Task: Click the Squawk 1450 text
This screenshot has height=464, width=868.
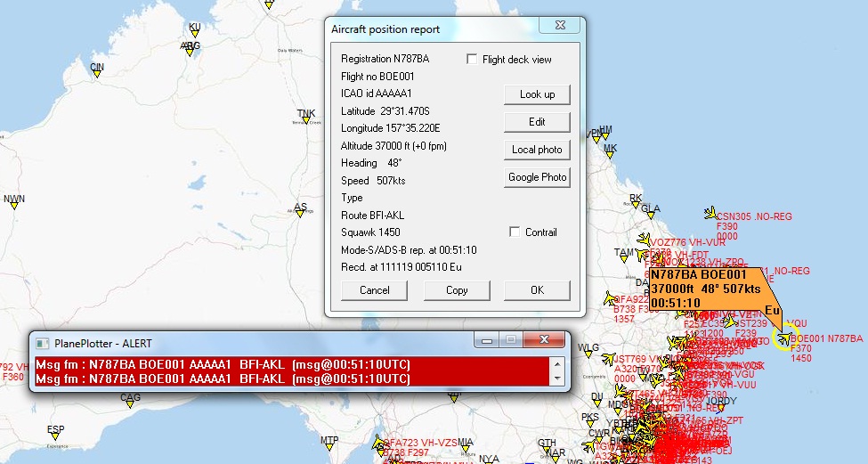Action: click(x=370, y=232)
